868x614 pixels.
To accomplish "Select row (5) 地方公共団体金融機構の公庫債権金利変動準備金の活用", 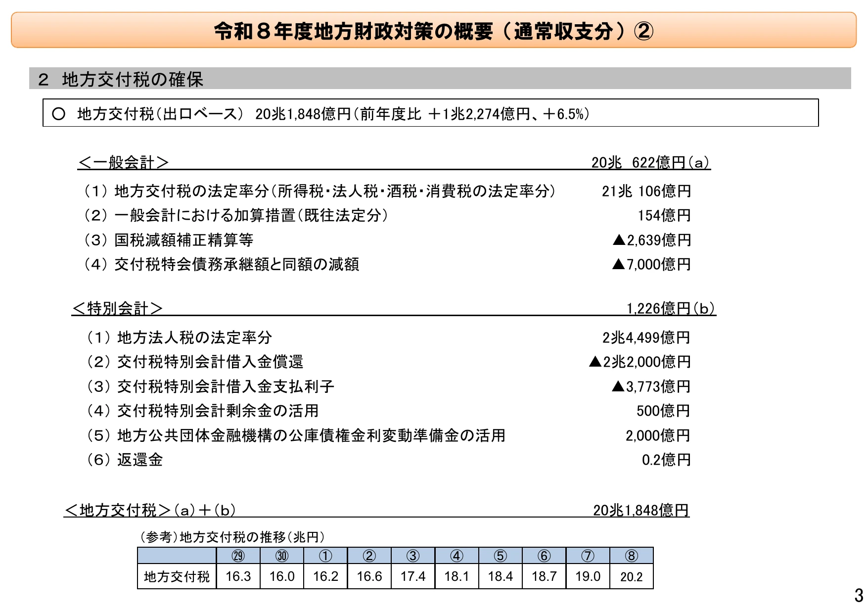I will tap(296, 435).
